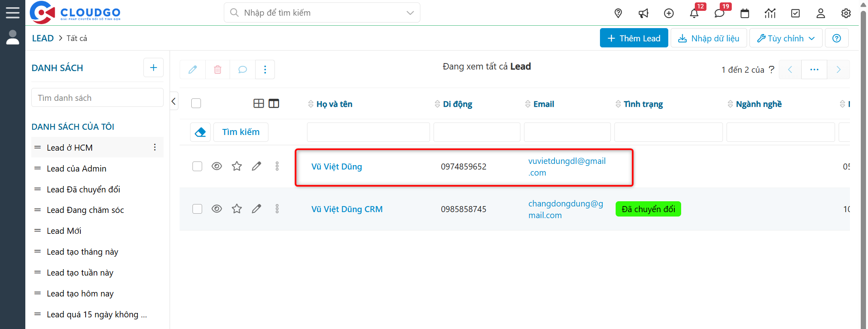Click the pencil edit icon for Vũ Việt Dũng CRM
This screenshot has height=329, width=868.
tap(256, 209)
